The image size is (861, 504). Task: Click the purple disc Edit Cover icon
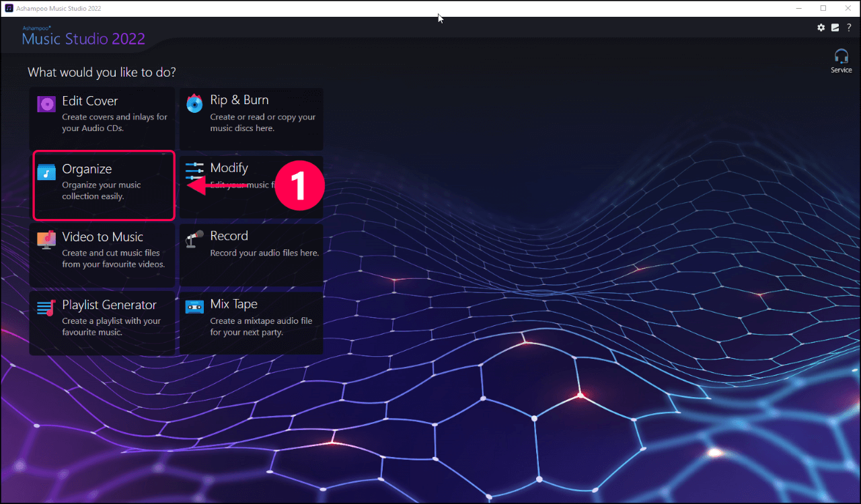[46, 104]
